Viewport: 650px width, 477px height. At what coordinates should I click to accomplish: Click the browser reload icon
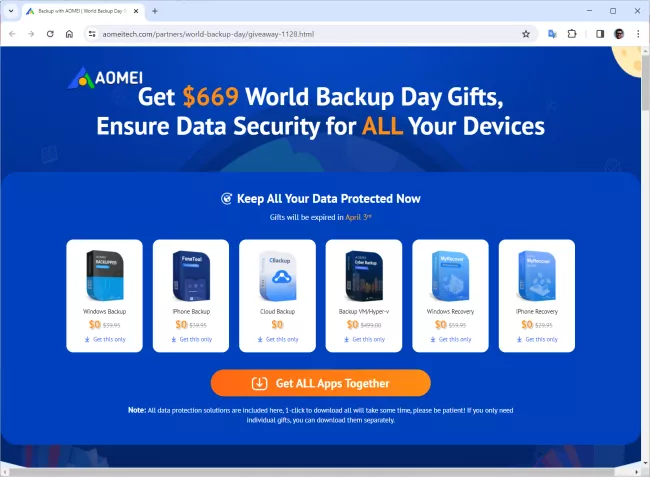[x=50, y=34]
